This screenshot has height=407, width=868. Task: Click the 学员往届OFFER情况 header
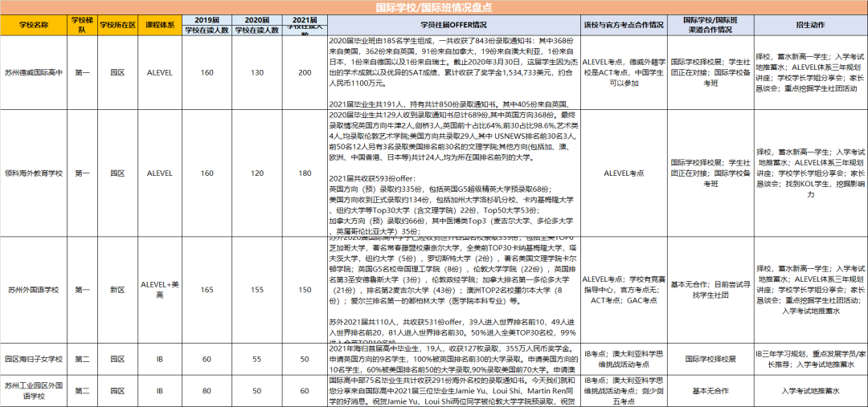coord(454,26)
